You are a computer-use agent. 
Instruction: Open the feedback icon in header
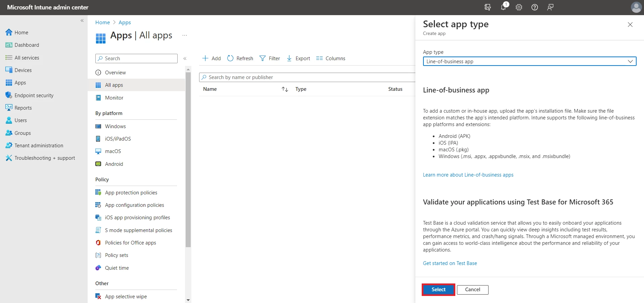[x=550, y=7]
